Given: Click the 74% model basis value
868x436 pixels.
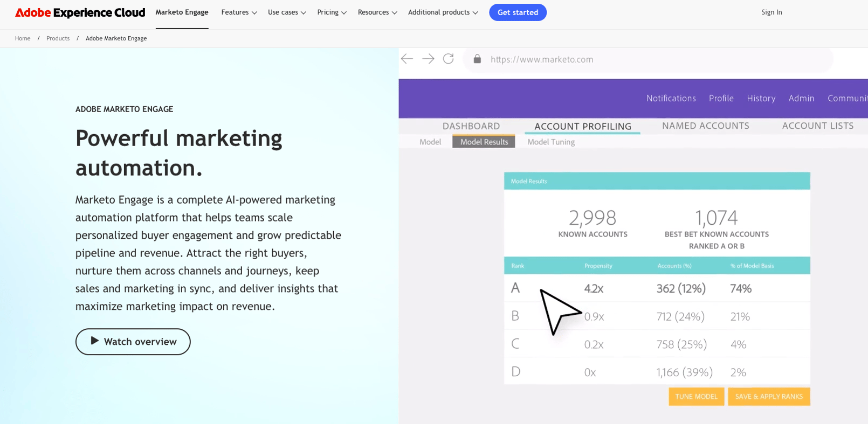Looking at the screenshot, I should (x=741, y=288).
